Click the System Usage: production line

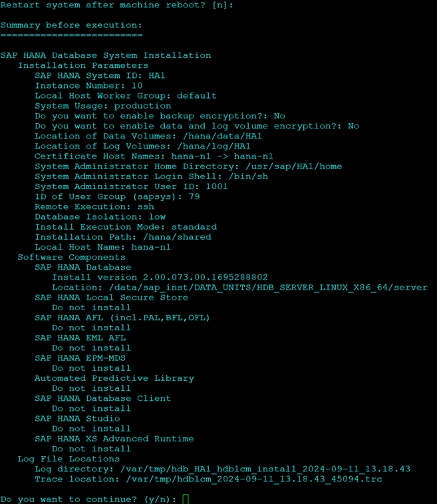pyautogui.click(x=102, y=106)
